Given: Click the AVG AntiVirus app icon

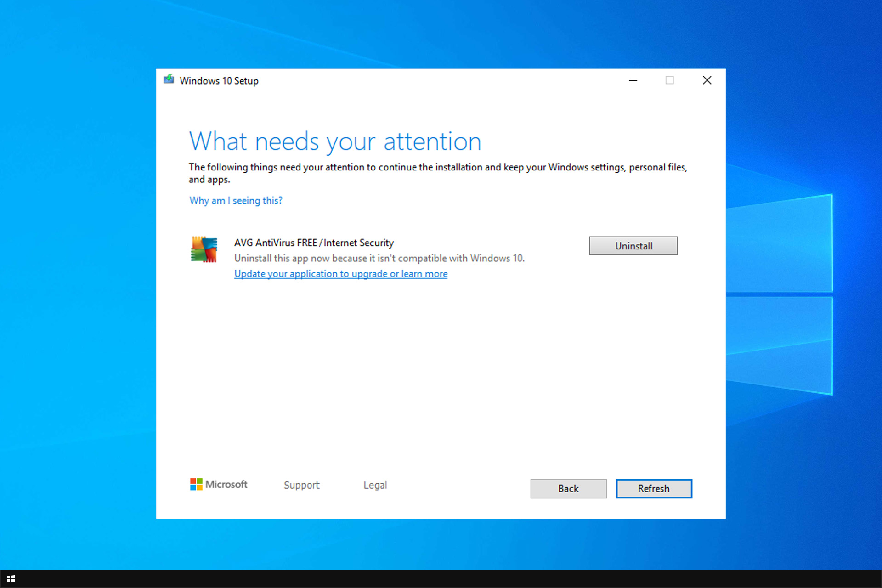Looking at the screenshot, I should pos(204,249).
